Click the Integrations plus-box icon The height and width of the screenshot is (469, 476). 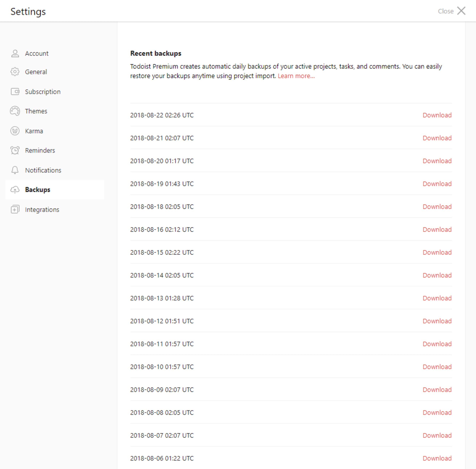tap(15, 209)
